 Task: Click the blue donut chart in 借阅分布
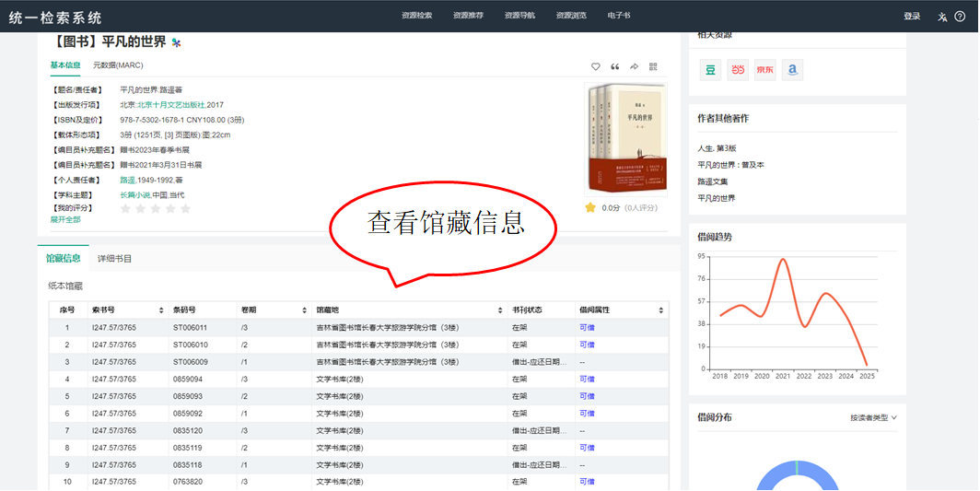click(798, 475)
